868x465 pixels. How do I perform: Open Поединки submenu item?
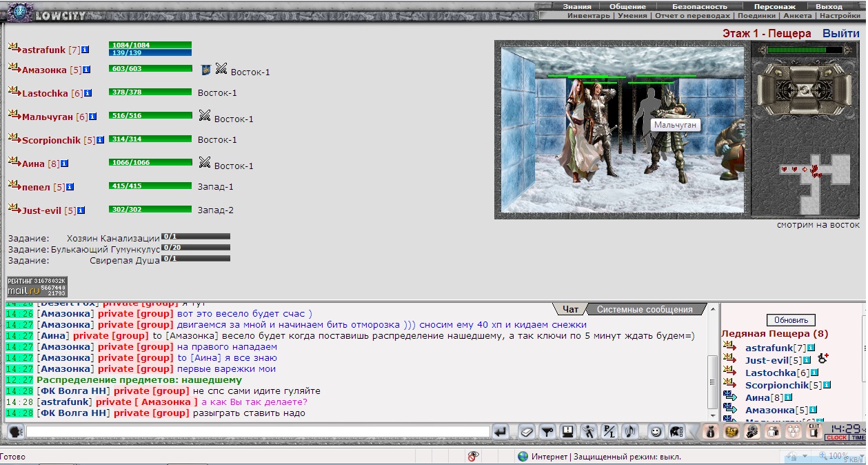[756, 15]
